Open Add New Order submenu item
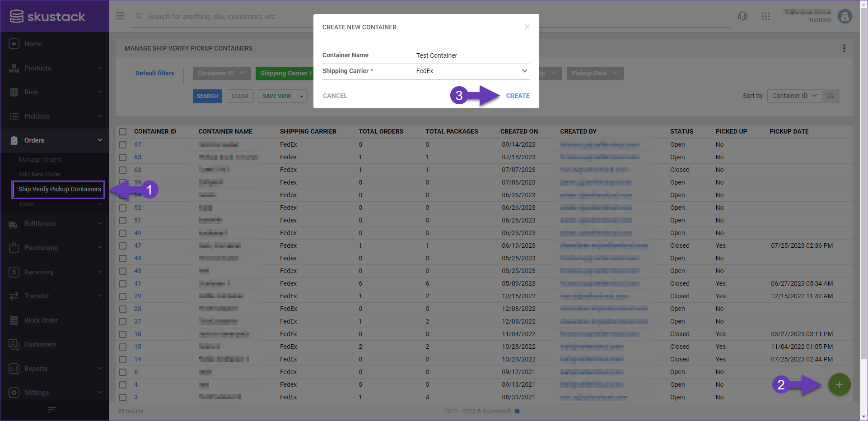This screenshot has height=421, width=868. (x=40, y=174)
